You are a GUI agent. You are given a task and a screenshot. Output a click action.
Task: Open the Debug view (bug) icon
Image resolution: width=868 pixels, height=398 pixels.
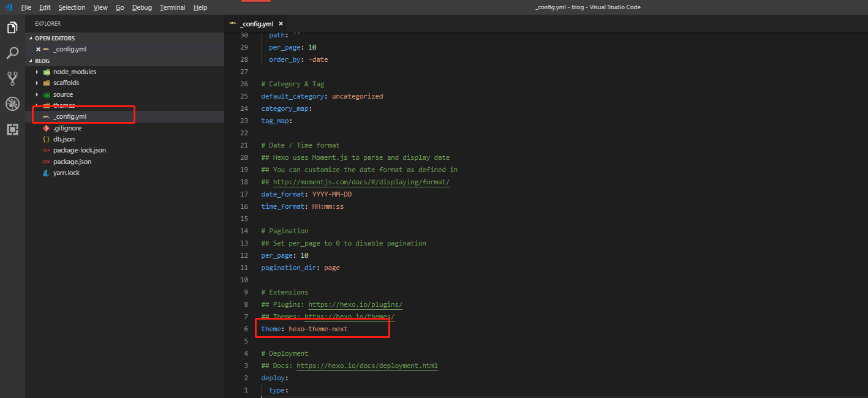pos(12,103)
